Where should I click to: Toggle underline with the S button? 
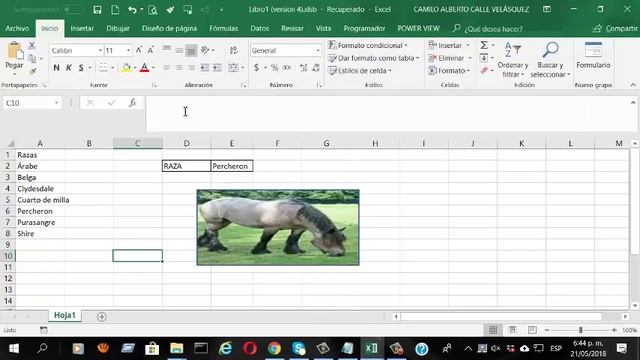pyautogui.click(x=81, y=68)
